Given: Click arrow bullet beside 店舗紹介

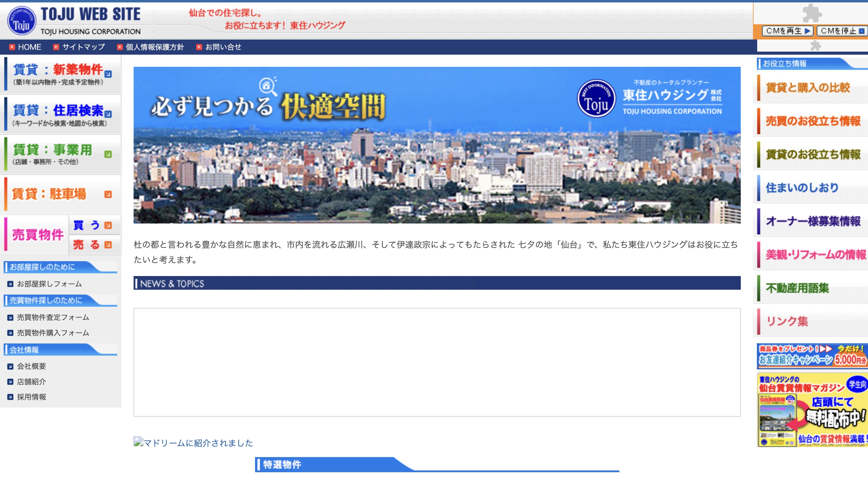Looking at the screenshot, I should 10,382.
